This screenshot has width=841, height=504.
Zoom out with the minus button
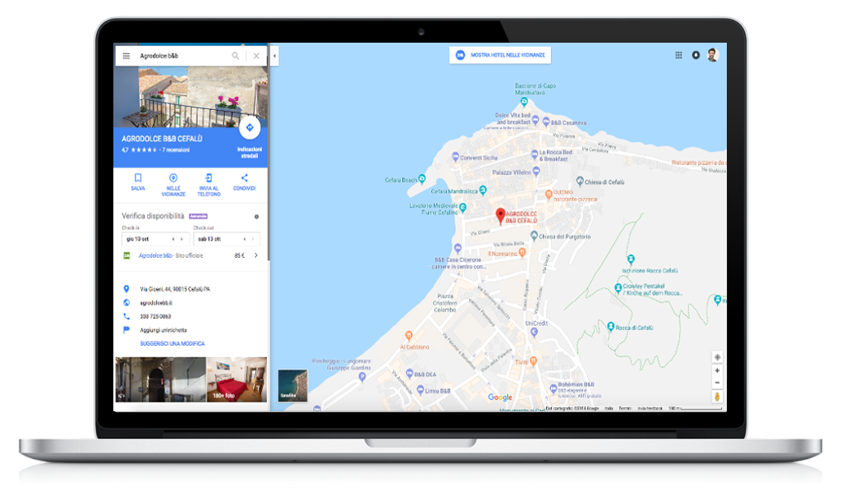coord(717,383)
